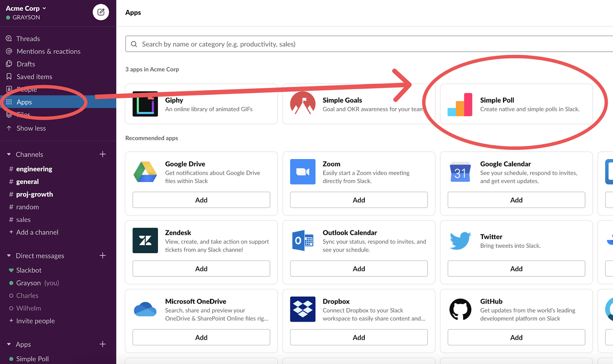This screenshot has width=613, height=364.
Task: Open Grayson (you) direct message
Action: (x=38, y=283)
